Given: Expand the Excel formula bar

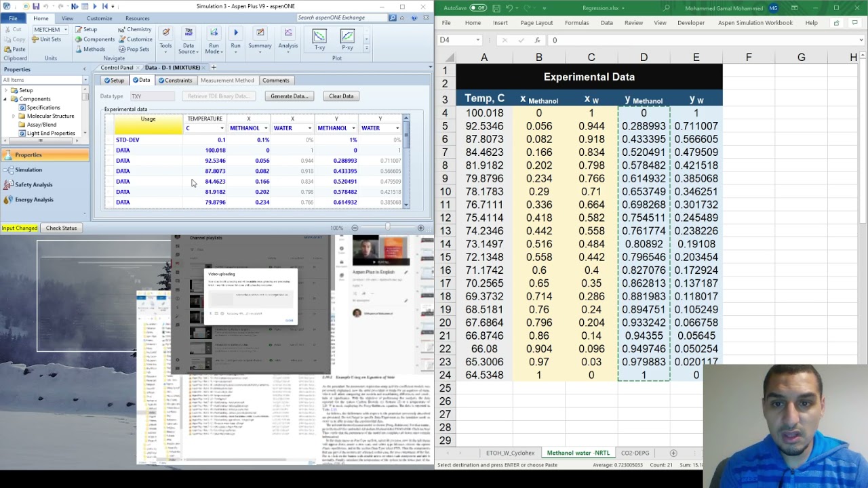Looking at the screenshot, I should (861, 40).
